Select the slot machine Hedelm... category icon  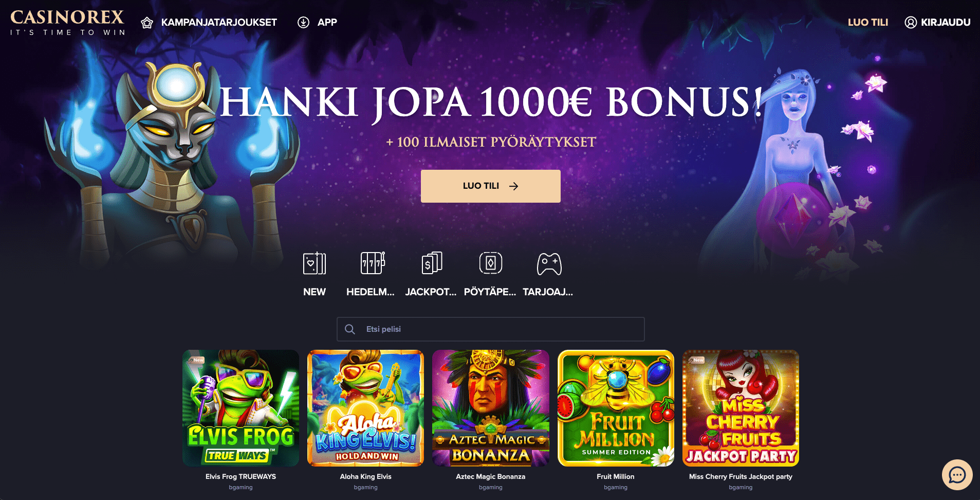coord(373,263)
